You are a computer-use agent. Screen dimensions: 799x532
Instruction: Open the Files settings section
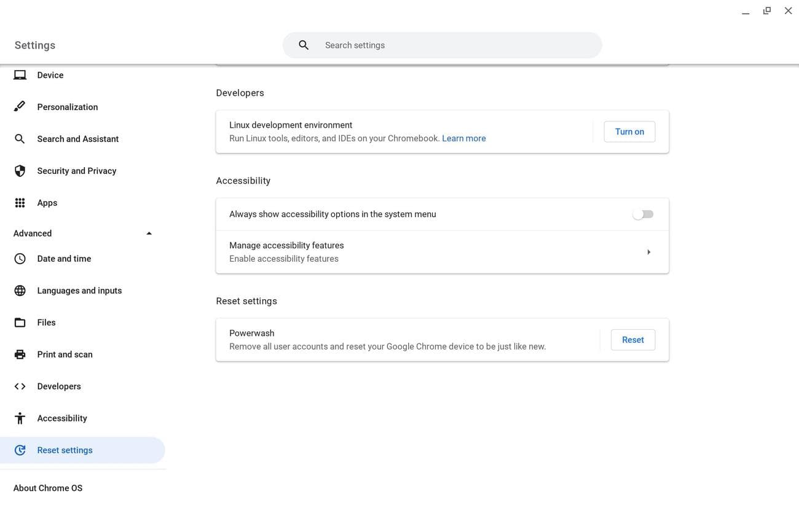click(x=46, y=323)
